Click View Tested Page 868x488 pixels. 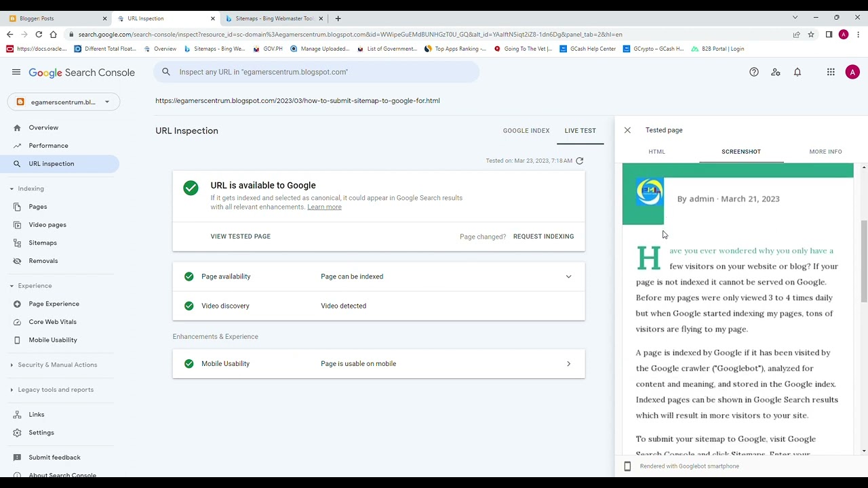point(240,237)
